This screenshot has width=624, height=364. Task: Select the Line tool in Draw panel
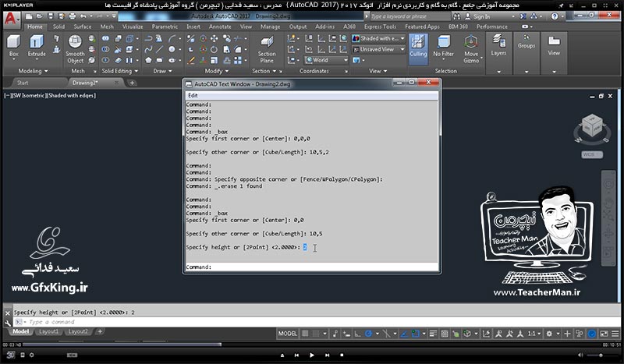tap(159, 49)
